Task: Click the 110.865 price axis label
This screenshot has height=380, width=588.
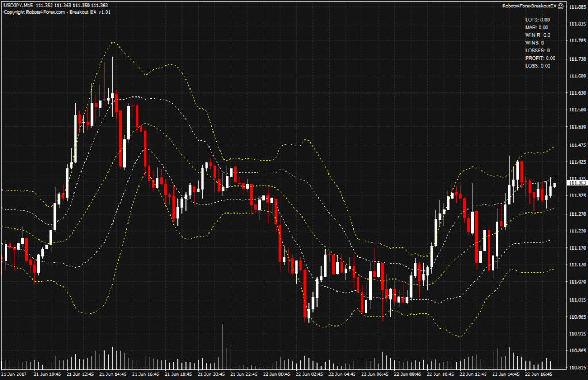Action: tap(578, 351)
